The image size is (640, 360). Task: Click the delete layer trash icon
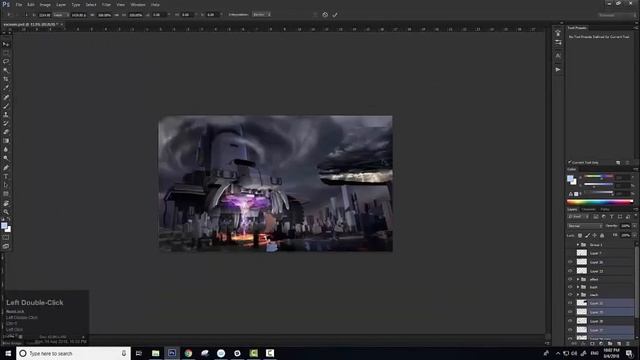pos(627,344)
